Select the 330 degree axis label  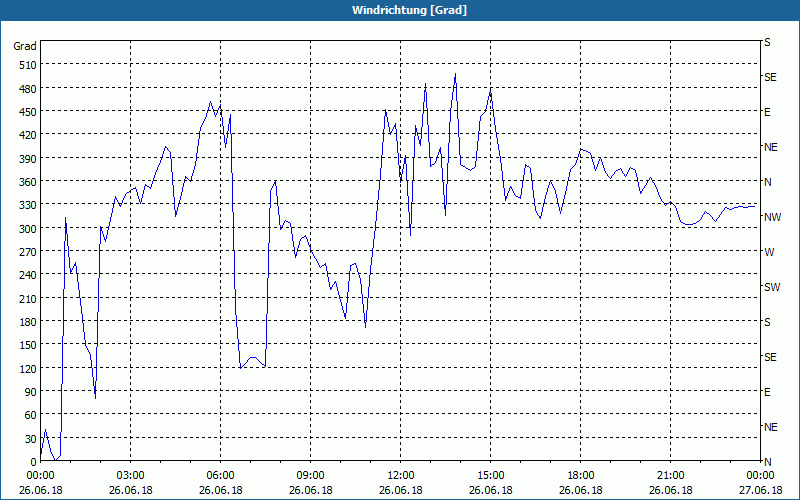point(28,205)
